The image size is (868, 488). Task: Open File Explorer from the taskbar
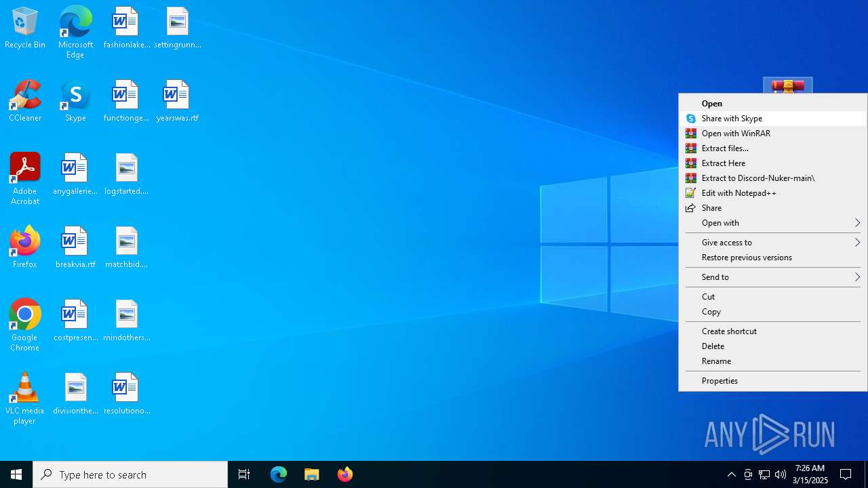312,474
